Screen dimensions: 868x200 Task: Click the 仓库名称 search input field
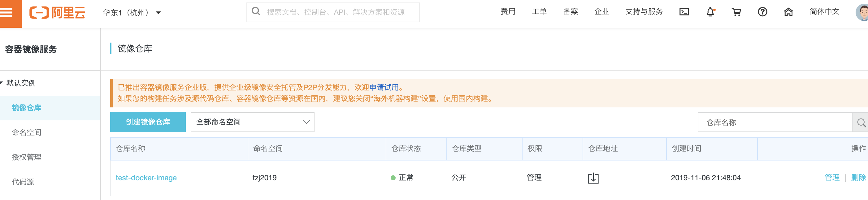(774, 123)
